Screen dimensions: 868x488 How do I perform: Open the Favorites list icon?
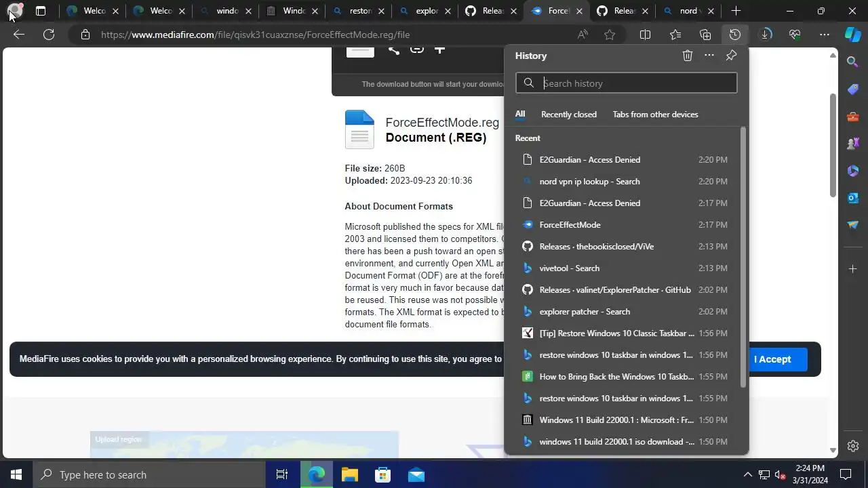pyautogui.click(x=675, y=35)
